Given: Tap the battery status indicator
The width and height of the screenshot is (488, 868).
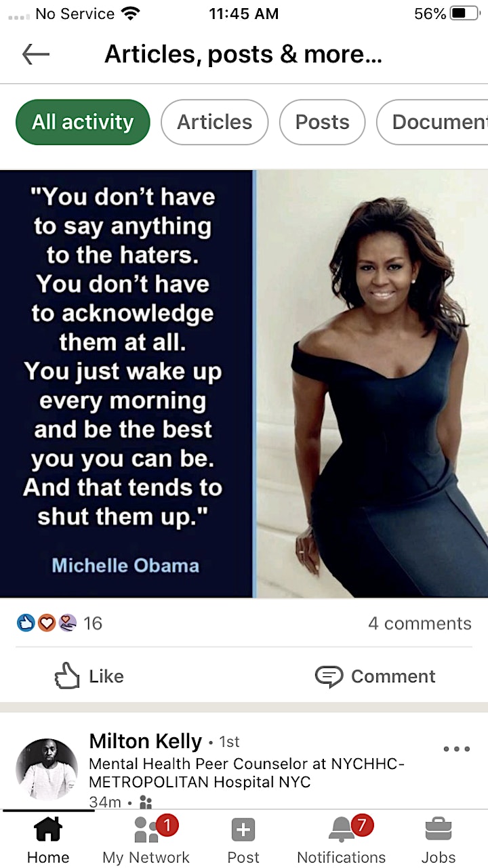Looking at the screenshot, I should (465, 14).
